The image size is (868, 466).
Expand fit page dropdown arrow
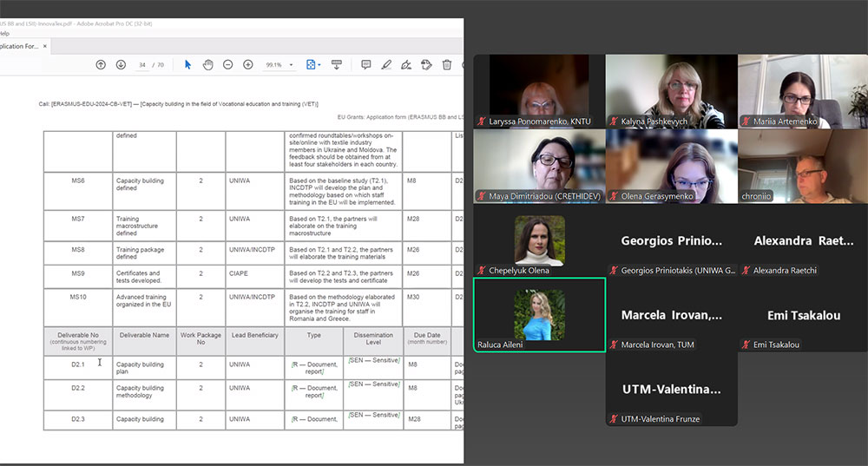click(x=319, y=65)
